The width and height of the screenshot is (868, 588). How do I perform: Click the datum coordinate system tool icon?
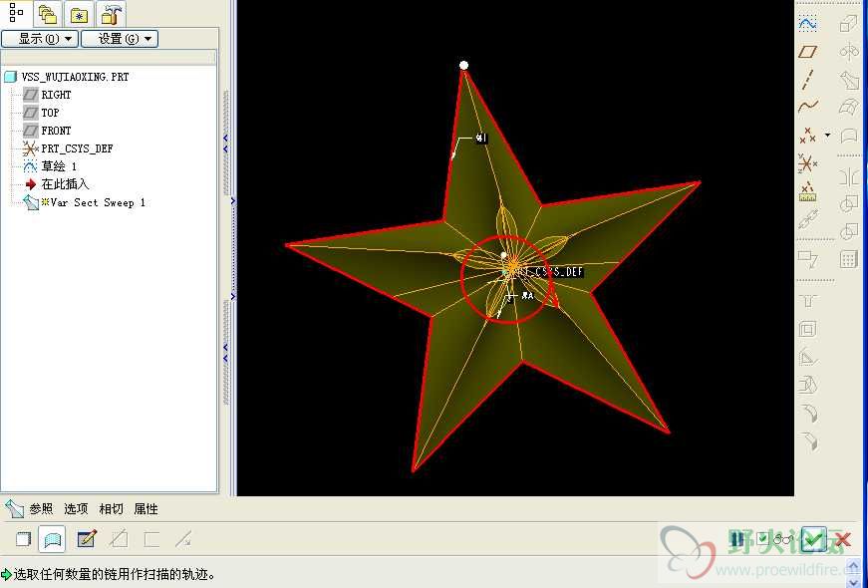[x=807, y=163]
